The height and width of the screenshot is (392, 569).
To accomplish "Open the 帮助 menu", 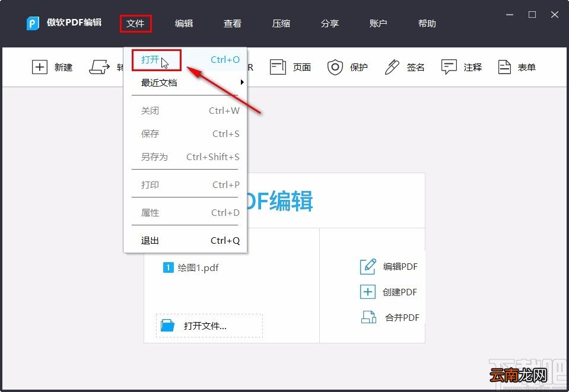I will click(427, 24).
